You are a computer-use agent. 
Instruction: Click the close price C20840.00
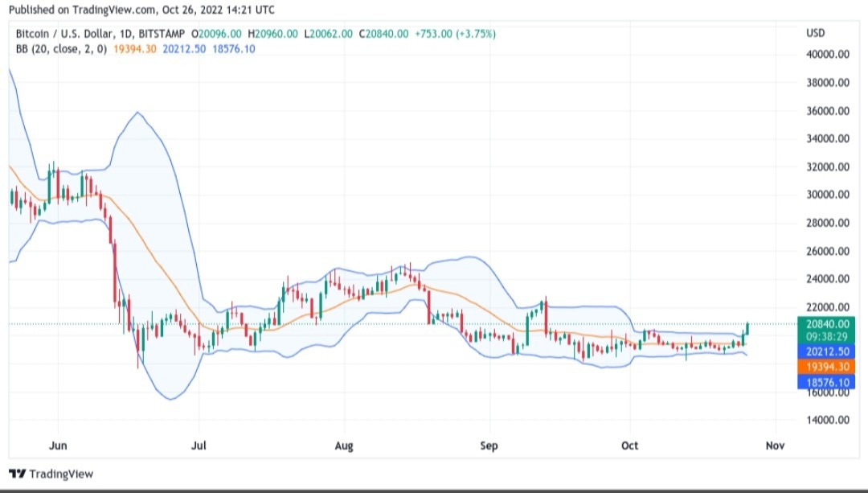pyautogui.click(x=383, y=34)
